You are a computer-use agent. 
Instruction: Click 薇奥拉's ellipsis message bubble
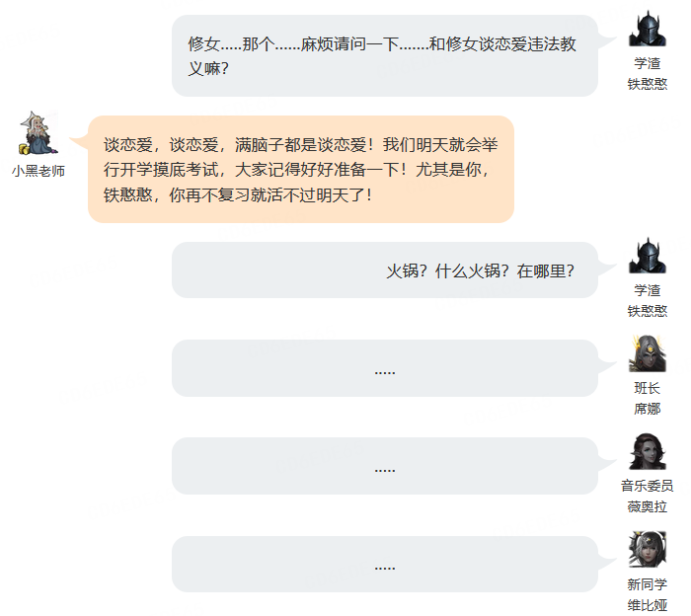click(x=385, y=466)
